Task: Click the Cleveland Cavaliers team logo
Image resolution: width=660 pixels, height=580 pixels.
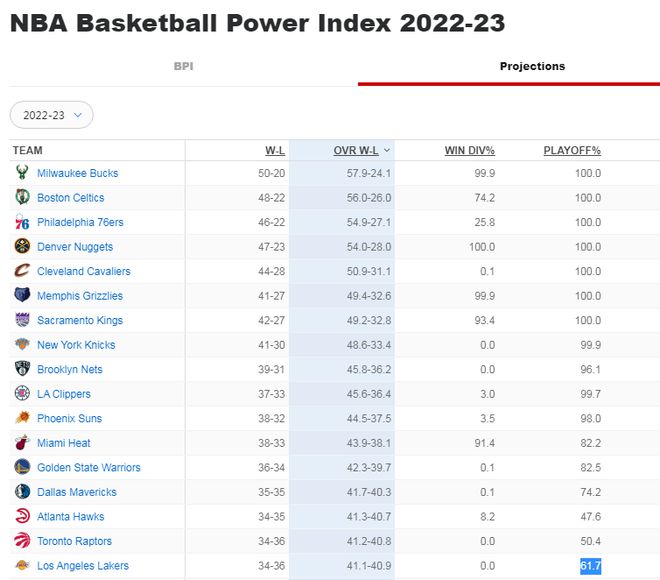Action: point(22,271)
